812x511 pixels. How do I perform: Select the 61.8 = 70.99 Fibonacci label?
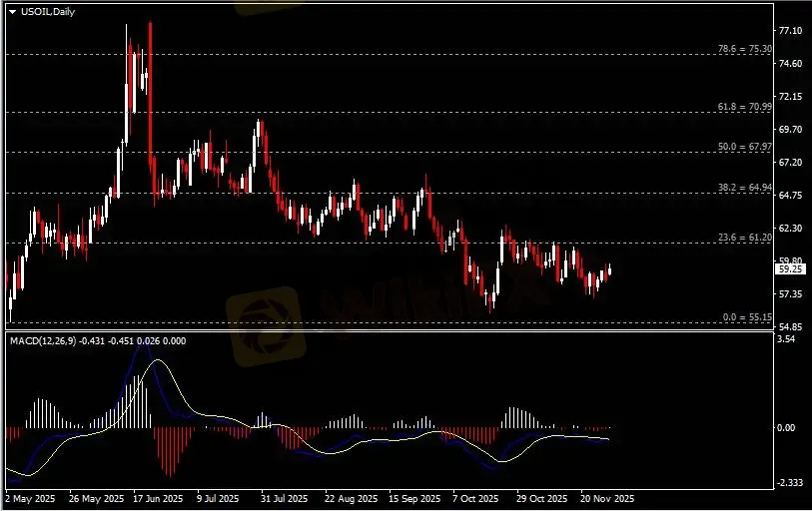[744, 107]
